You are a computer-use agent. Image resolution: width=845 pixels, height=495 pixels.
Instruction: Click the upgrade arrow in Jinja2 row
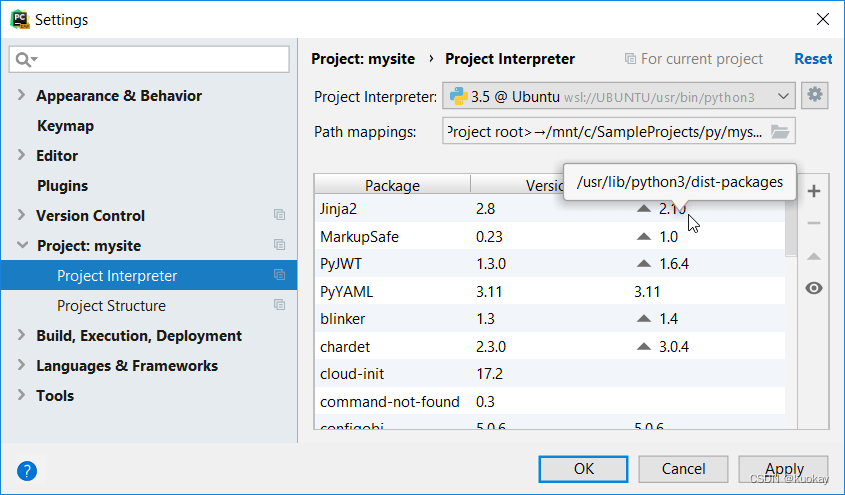tap(643, 208)
